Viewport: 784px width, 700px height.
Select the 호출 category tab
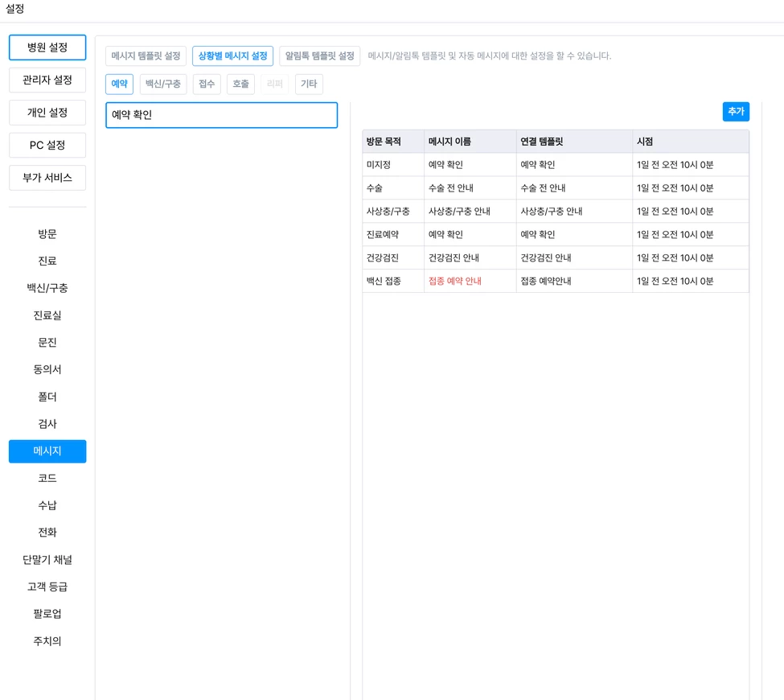240,84
